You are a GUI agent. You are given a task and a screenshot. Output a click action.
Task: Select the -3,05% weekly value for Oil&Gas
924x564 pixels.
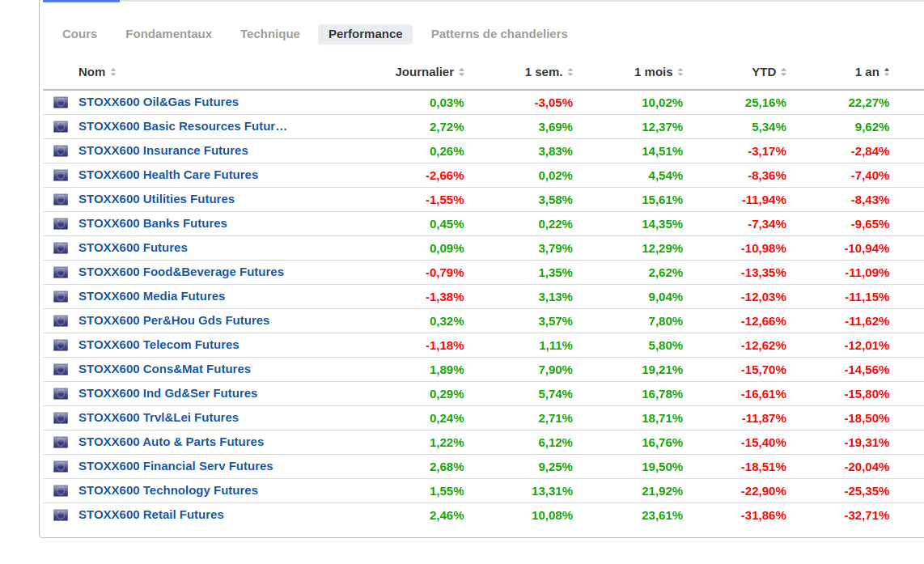pos(553,103)
